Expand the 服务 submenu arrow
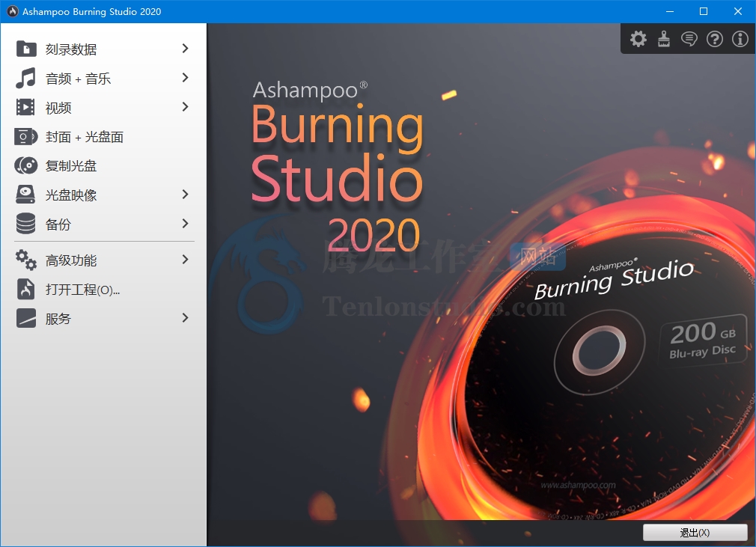Image resolution: width=756 pixels, height=547 pixels. (185, 317)
